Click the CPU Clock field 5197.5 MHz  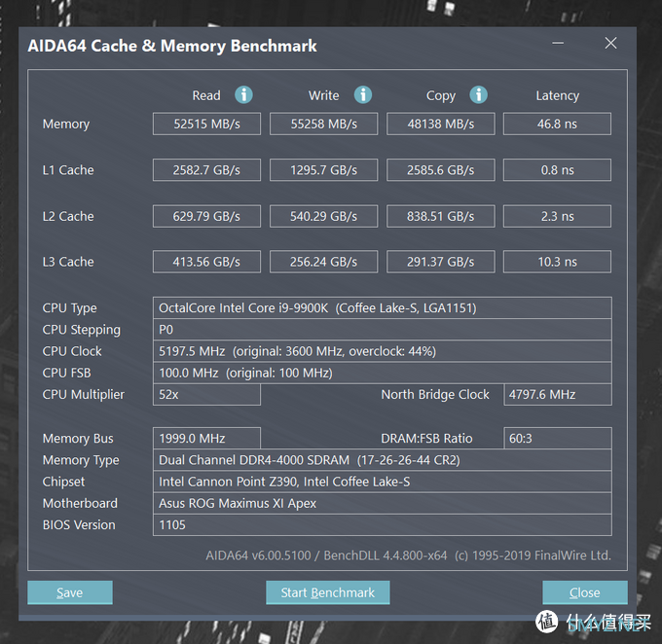coord(383,351)
